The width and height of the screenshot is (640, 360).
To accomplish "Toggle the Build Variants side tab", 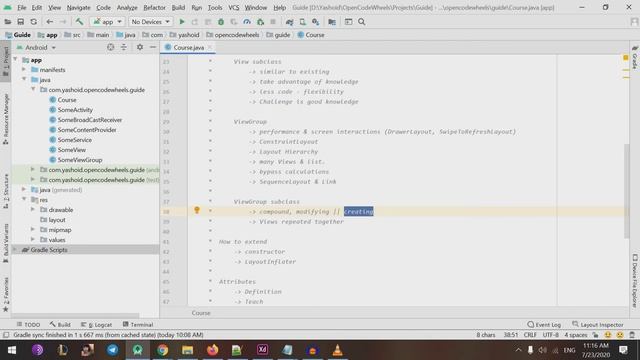I will (6, 243).
